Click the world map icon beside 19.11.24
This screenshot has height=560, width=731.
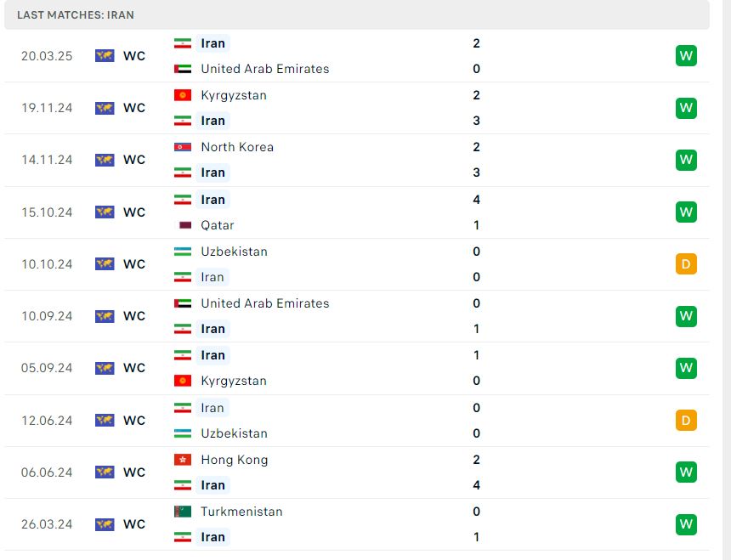click(x=105, y=108)
